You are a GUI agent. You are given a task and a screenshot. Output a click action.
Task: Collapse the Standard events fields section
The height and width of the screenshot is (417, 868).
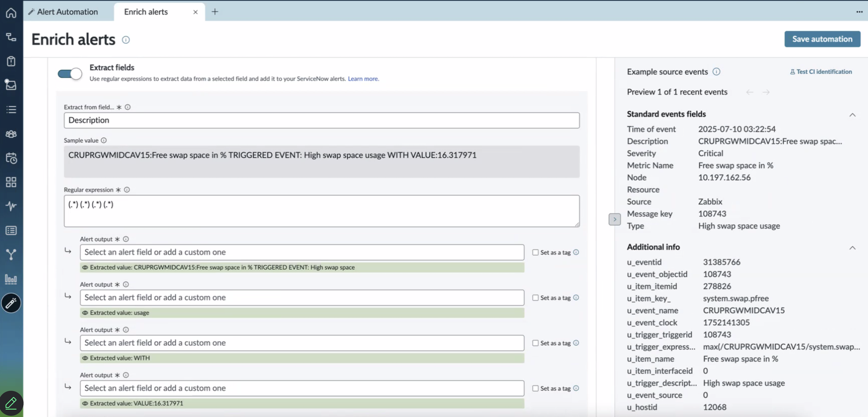[852, 115]
